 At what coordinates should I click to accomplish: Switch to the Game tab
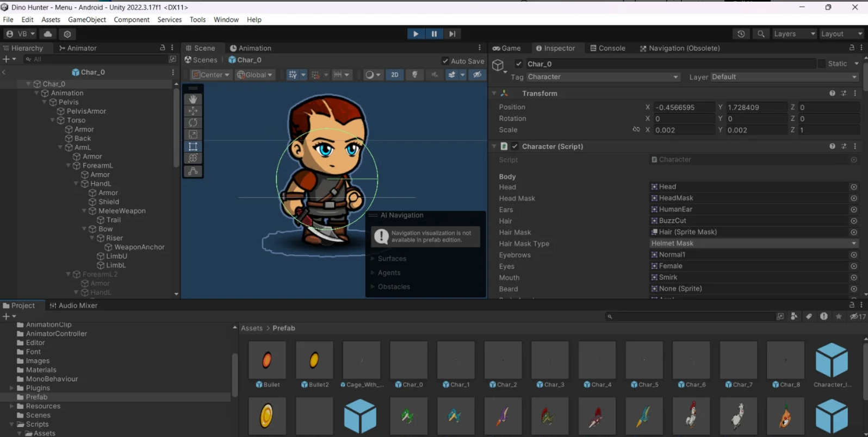click(506, 48)
